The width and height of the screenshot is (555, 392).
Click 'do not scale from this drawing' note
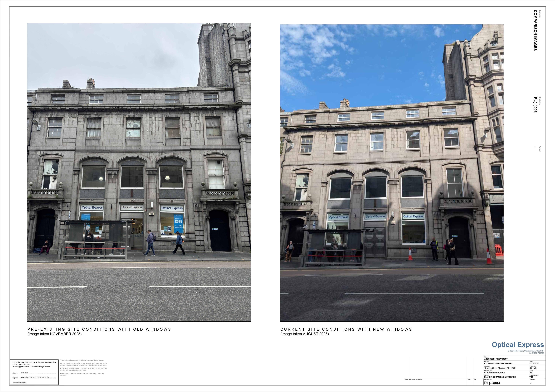click(83, 369)
